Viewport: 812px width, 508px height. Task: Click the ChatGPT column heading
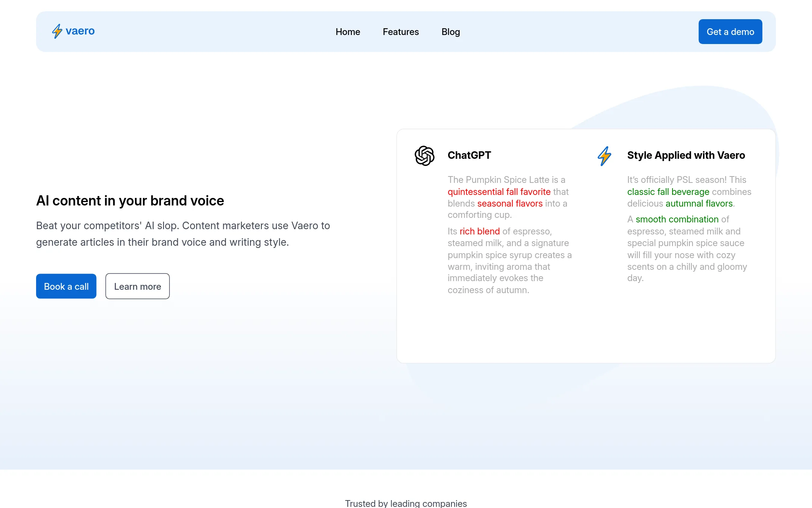(469, 155)
